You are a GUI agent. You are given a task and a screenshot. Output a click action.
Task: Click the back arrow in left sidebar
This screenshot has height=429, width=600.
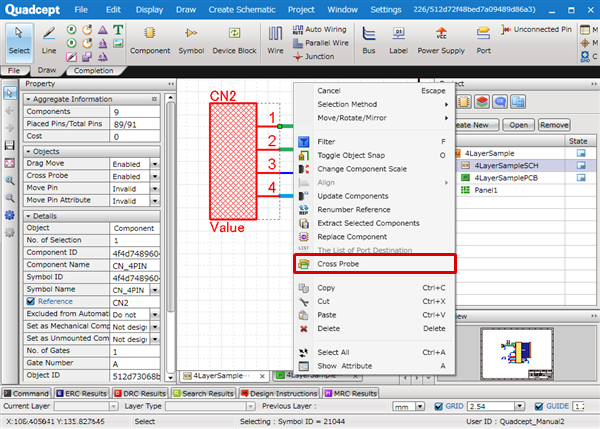10,111
